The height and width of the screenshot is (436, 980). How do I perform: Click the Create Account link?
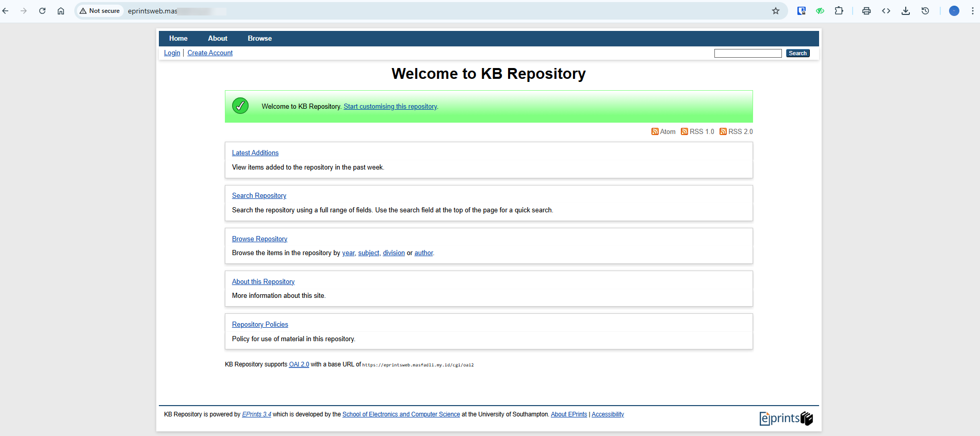(210, 53)
